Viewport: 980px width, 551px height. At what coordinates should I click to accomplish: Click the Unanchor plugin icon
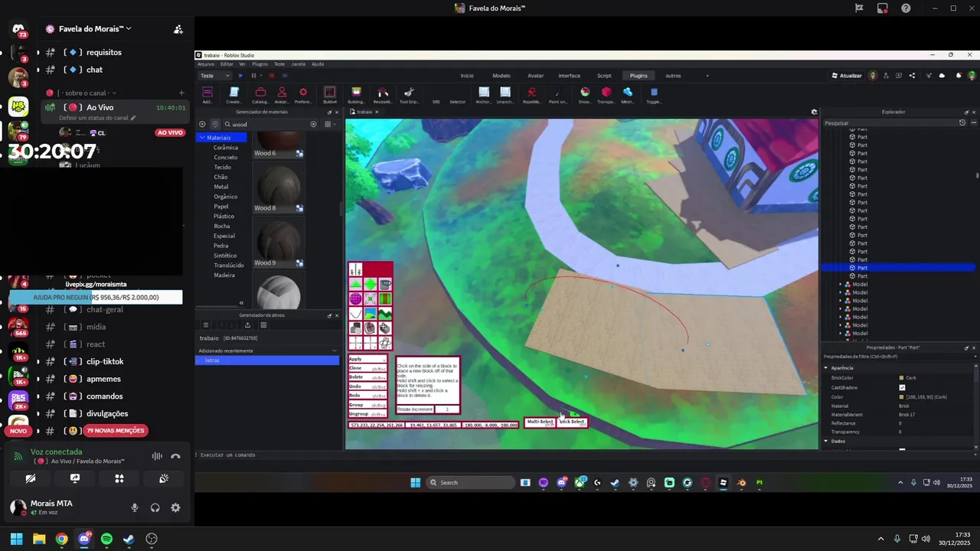coord(505,95)
